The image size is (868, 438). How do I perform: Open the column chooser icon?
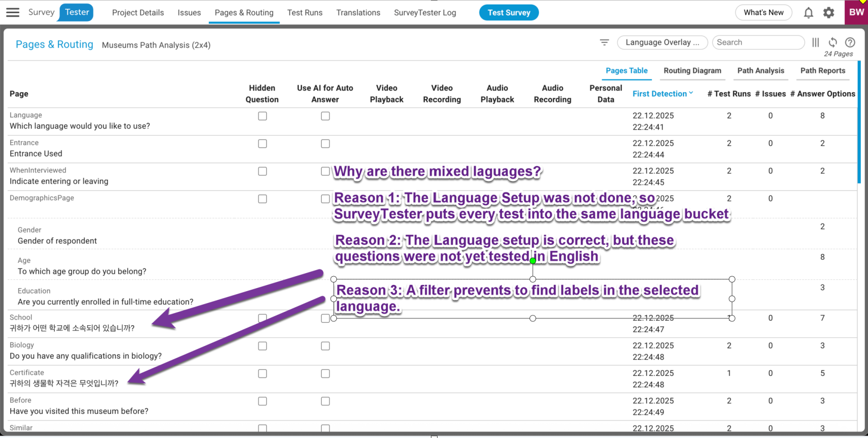tap(815, 42)
